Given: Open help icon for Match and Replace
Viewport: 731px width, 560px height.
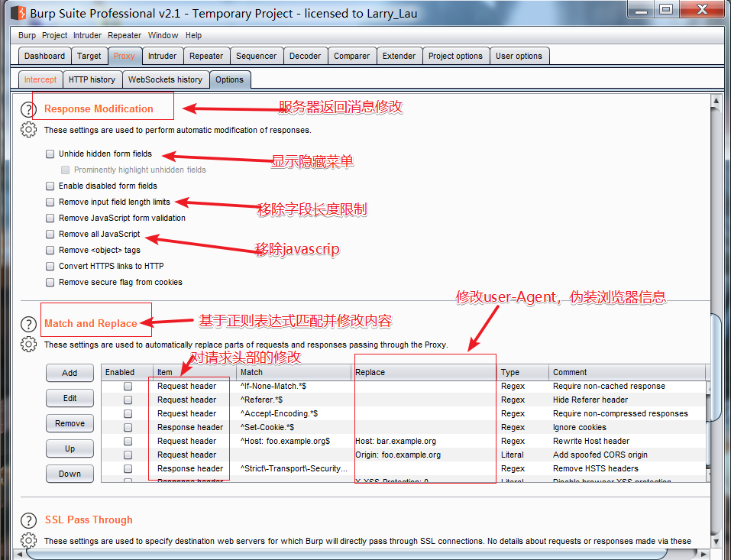Looking at the screenshot, I should tap(28, 324).
